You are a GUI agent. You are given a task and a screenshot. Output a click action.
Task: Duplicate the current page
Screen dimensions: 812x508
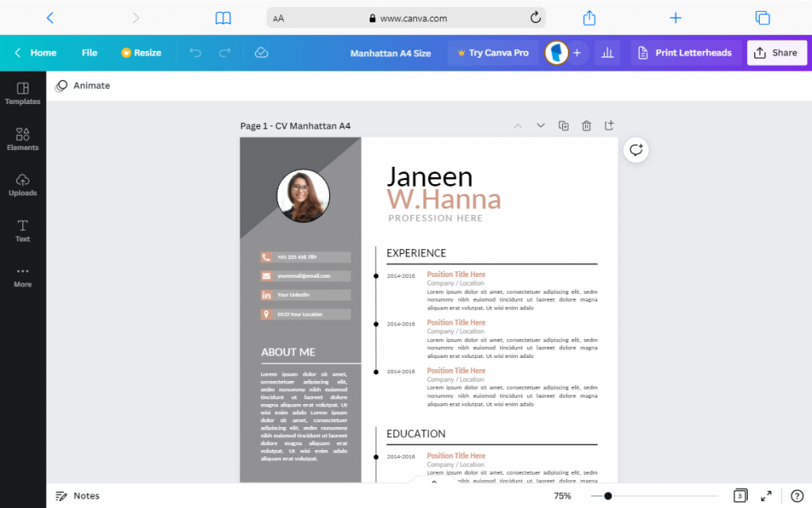(x=563, y=125)
